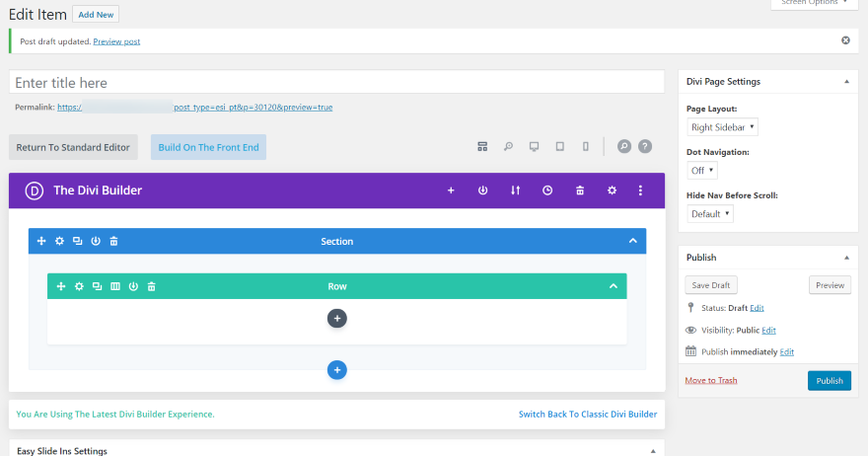Collapse the Publish panel

click(846, 258)
